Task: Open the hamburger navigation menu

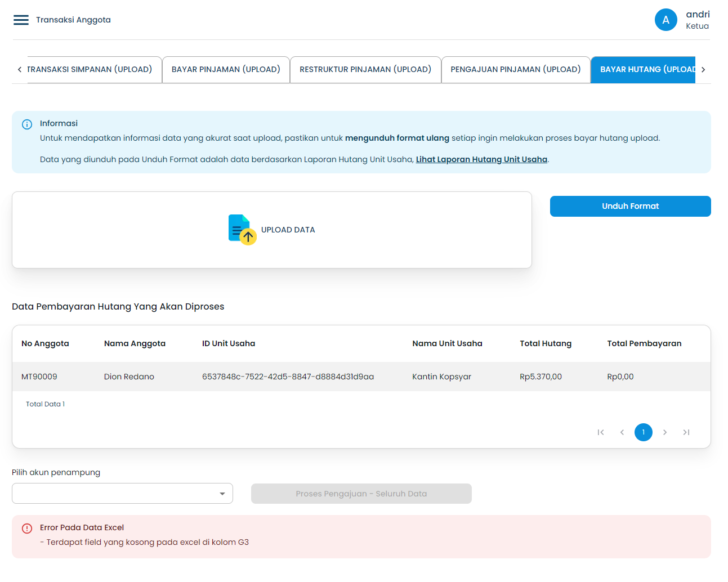Action: 21,20
